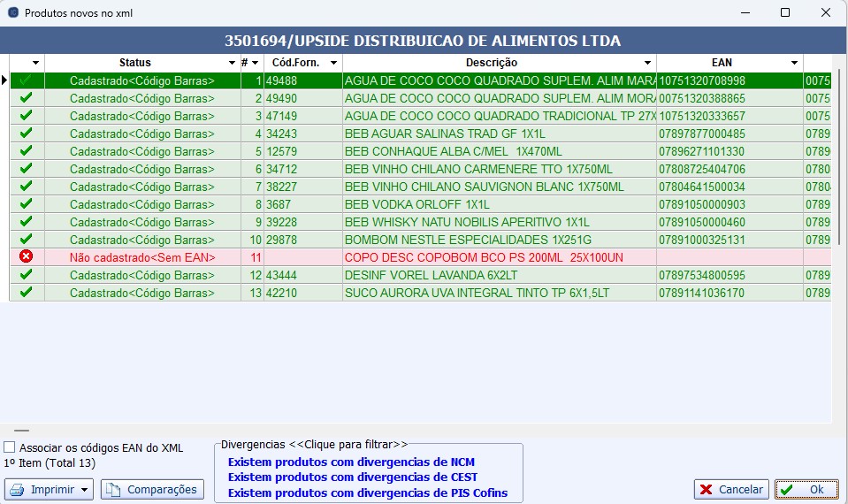
Task: Click the green checkmark on the BEB VODKA ORLOFF row
Action: [x=27, y=204]
